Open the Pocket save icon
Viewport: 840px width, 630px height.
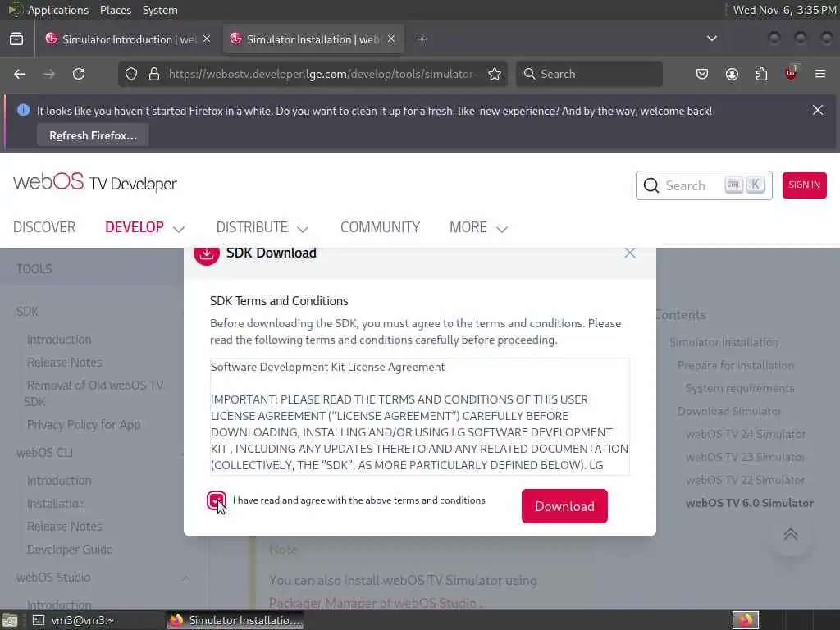702,74
